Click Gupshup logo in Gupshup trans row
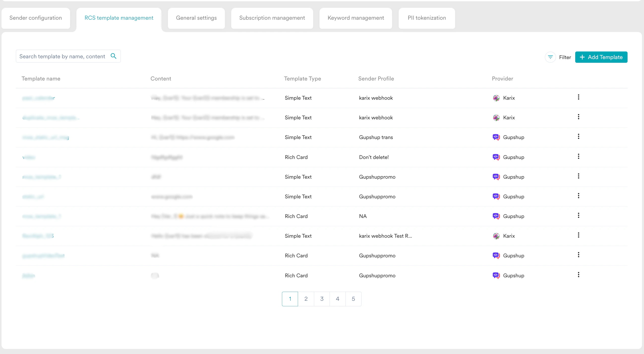This screenshot has width=644, height=354. [496, 138]
